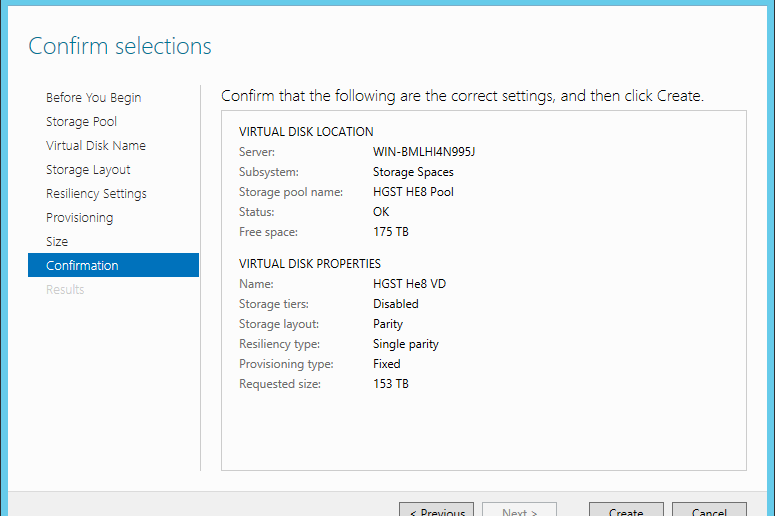
Task: Click the disabled Next button
Action: coord(519,510)
